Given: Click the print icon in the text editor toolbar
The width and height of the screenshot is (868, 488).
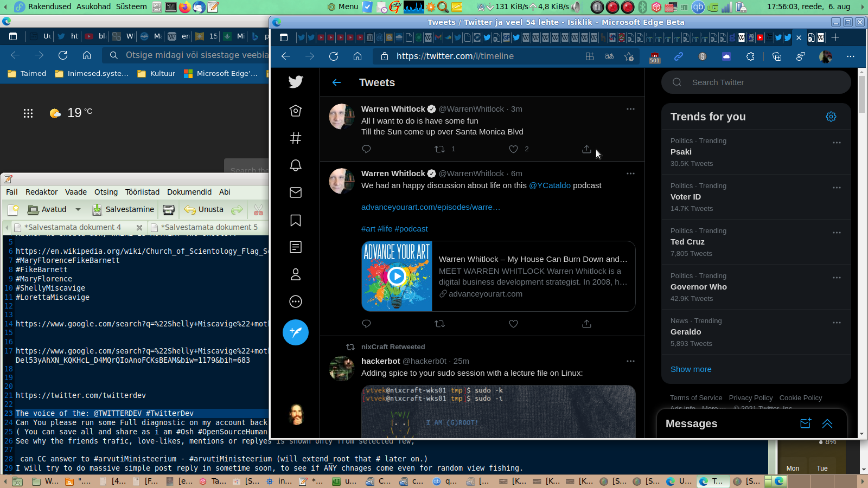Looking at the screenshot, I should 169,210.
